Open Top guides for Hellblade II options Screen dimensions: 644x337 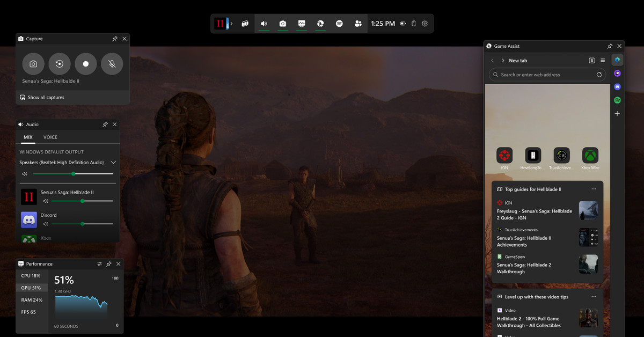click(x=594, y=189)
